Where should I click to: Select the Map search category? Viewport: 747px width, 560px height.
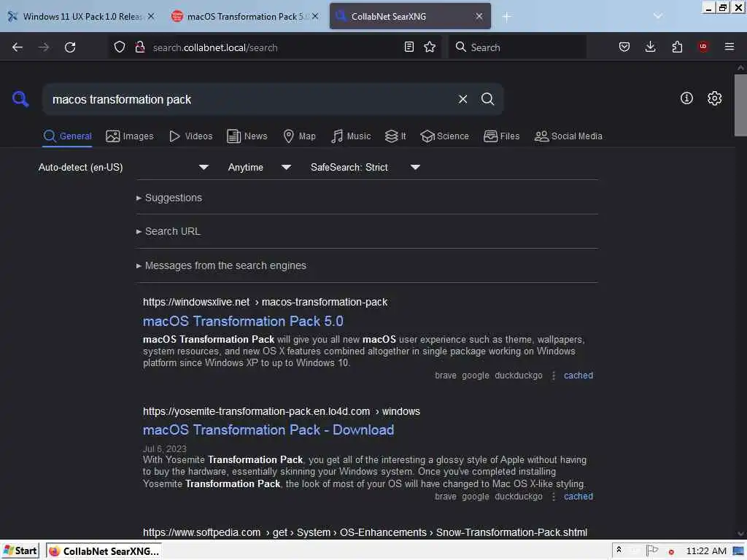[299, 136]
